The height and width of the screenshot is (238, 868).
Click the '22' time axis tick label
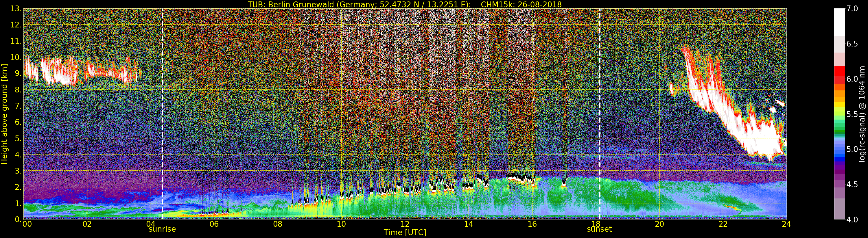[723, 224]
